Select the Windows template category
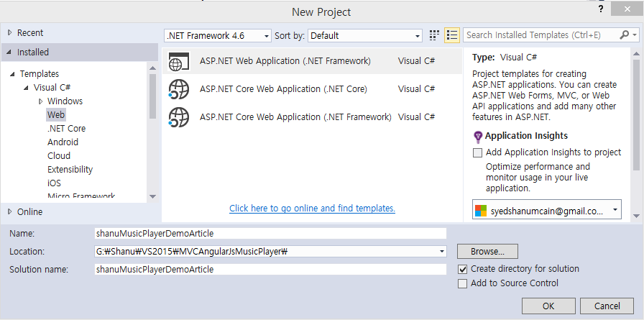Image resolution: width=644 pixels, height=320 pixels. tap(65, 101)
